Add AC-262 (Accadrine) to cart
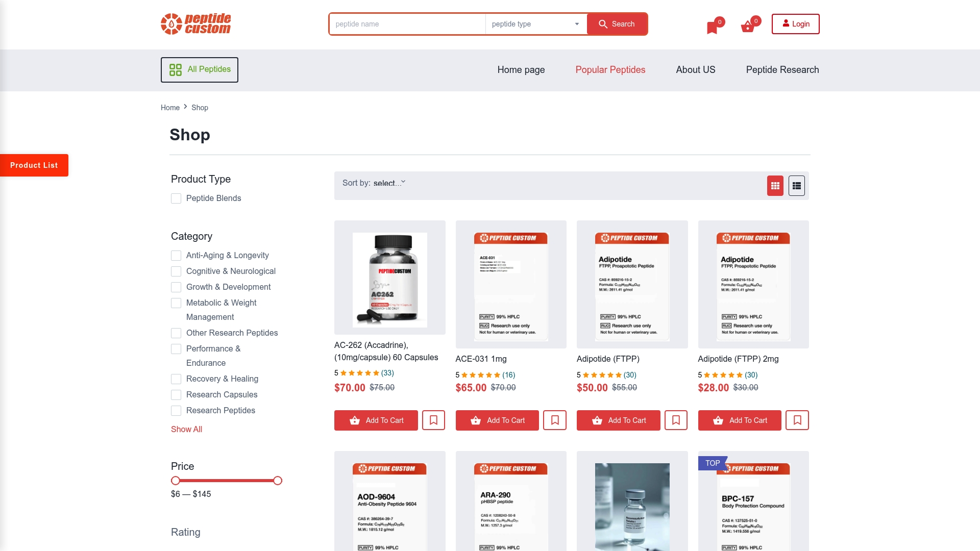The width and height of the screenshot is (980, 551). pos(376,420)
